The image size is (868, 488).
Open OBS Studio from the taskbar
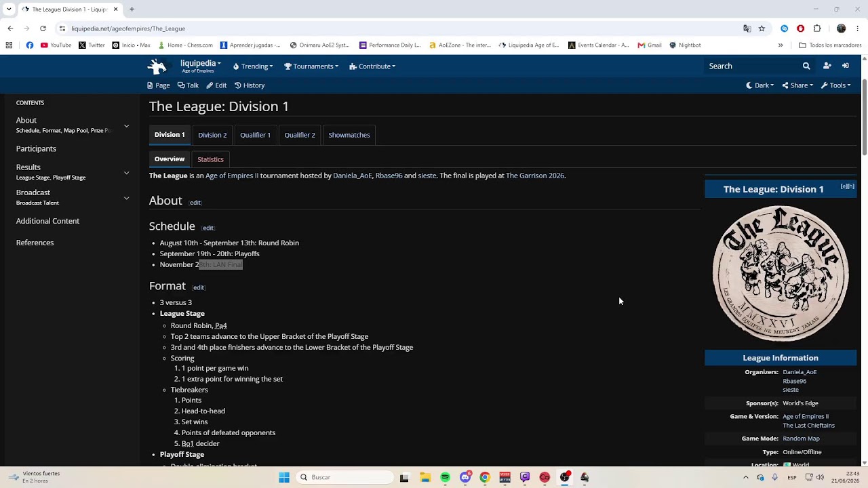point(565,477)
